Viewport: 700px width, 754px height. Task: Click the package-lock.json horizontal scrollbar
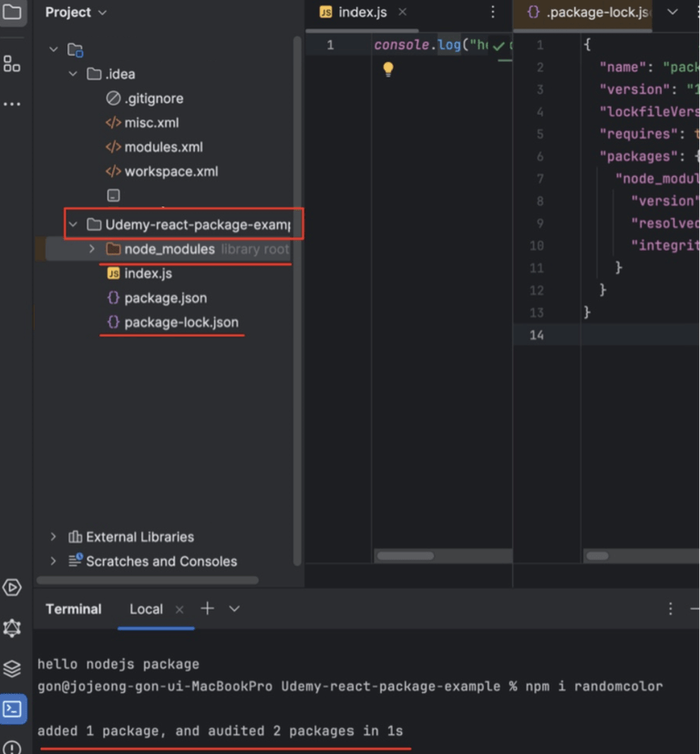click(597, 556)
